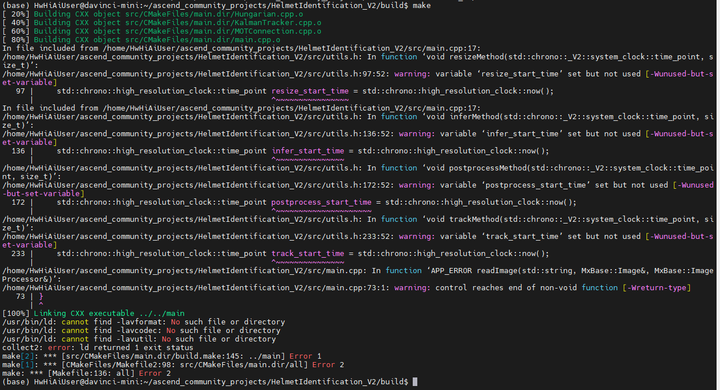
Task: Click the '[ 20%]' progress indicator
Action: (16, 14)
